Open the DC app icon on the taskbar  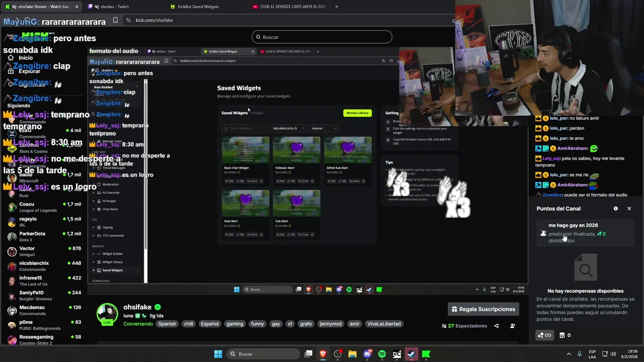(x=396, y=354)
